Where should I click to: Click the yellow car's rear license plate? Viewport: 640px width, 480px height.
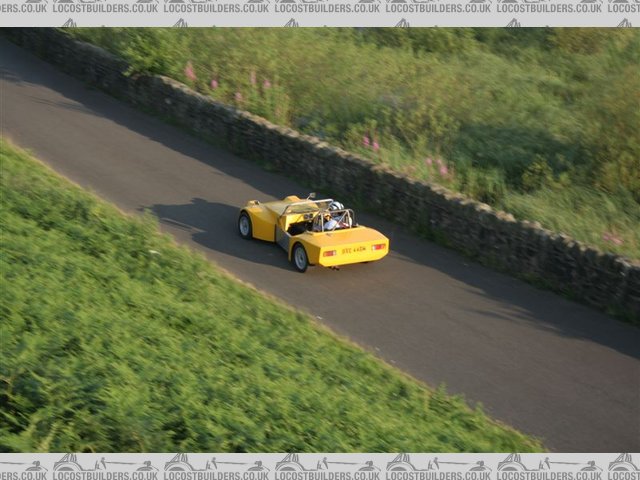pyautogui.click(x=353, y=250)
